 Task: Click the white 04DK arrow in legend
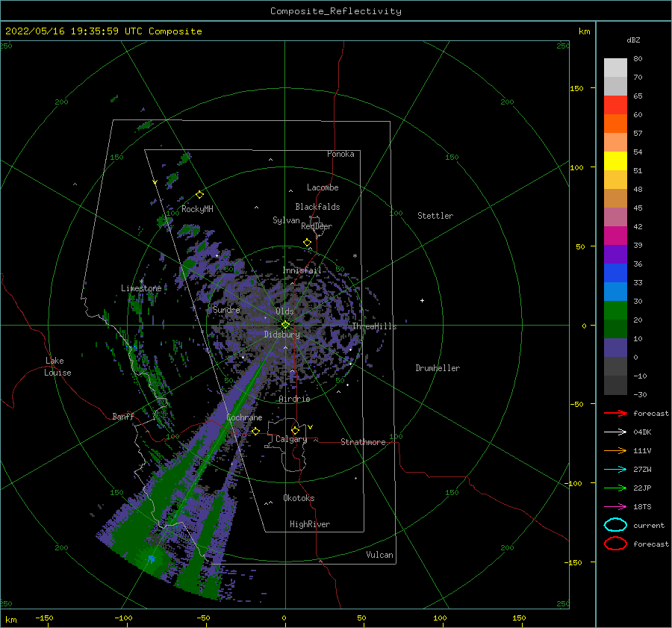click(615, 432)
